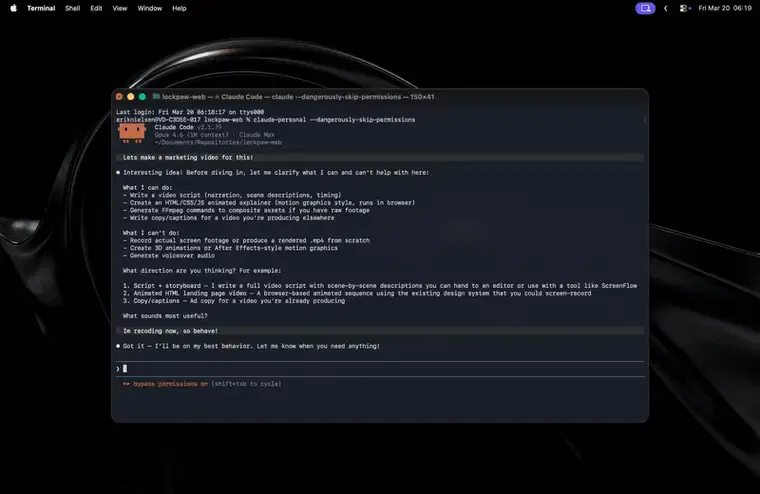
Task: Open Control Center from menu bar
Action: point(685,8)
